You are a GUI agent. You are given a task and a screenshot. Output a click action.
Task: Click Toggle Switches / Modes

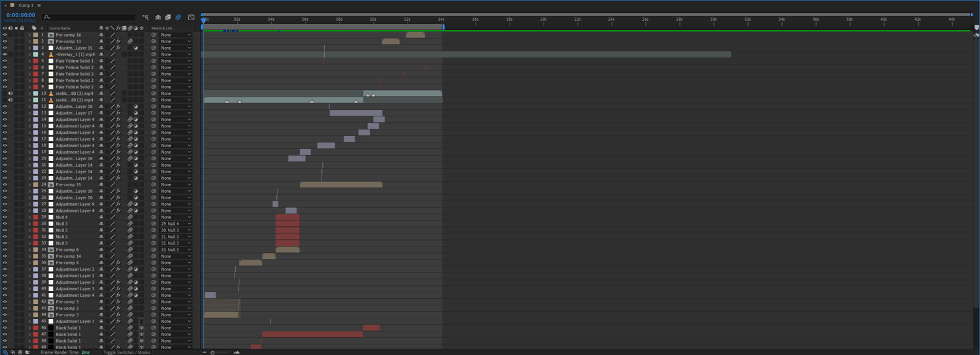point(127,352)
